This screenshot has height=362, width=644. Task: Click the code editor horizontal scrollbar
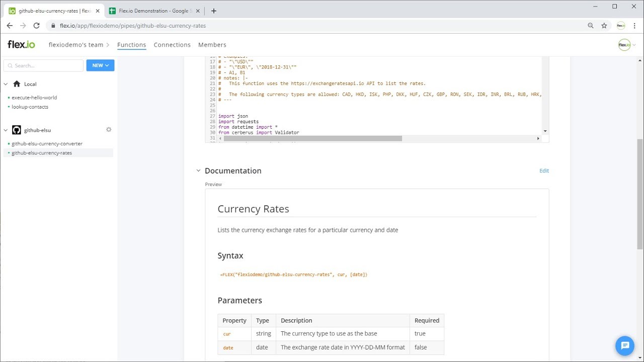pos(313,138)
